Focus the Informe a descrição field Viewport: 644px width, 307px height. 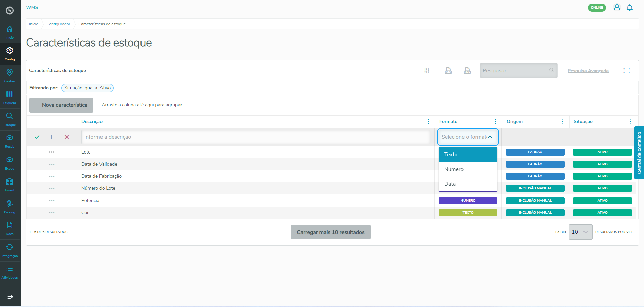[255, 137]
